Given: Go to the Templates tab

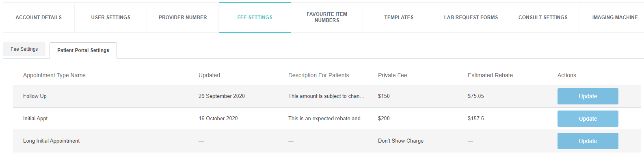Looking at the screenshot, I should (x=399, y=17).
